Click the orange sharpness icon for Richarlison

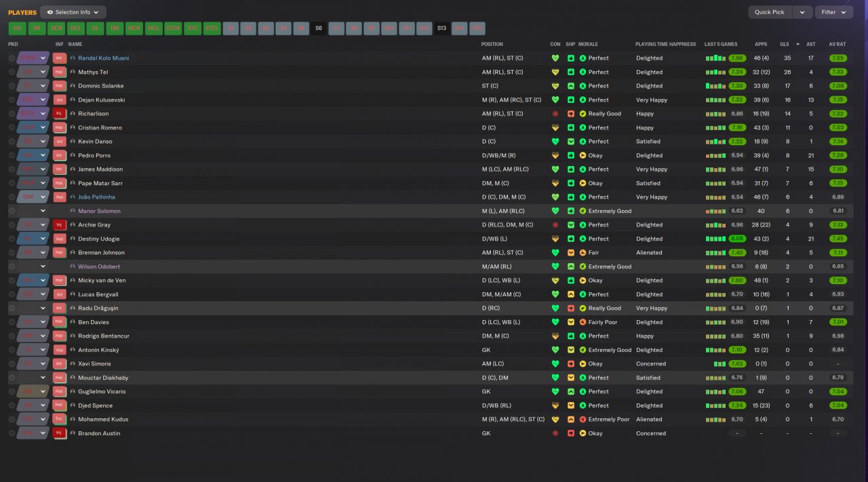pyautogui.click(x=571, y=114)
